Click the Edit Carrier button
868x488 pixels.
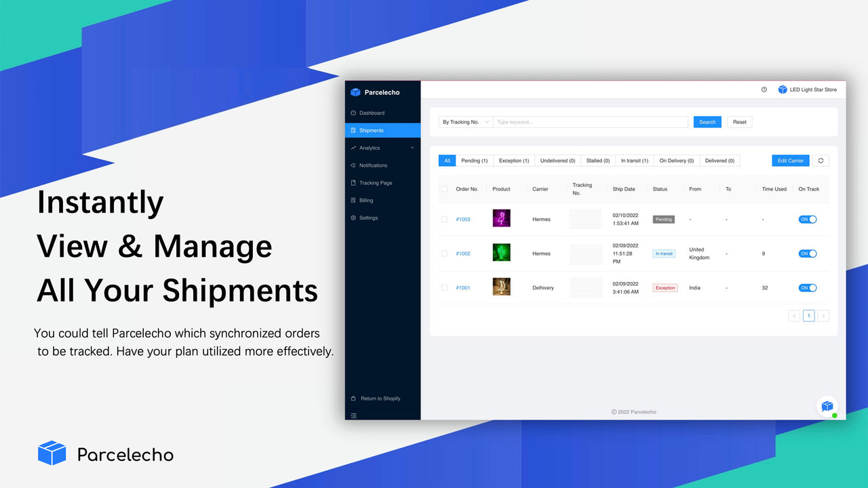click(791, 161)
